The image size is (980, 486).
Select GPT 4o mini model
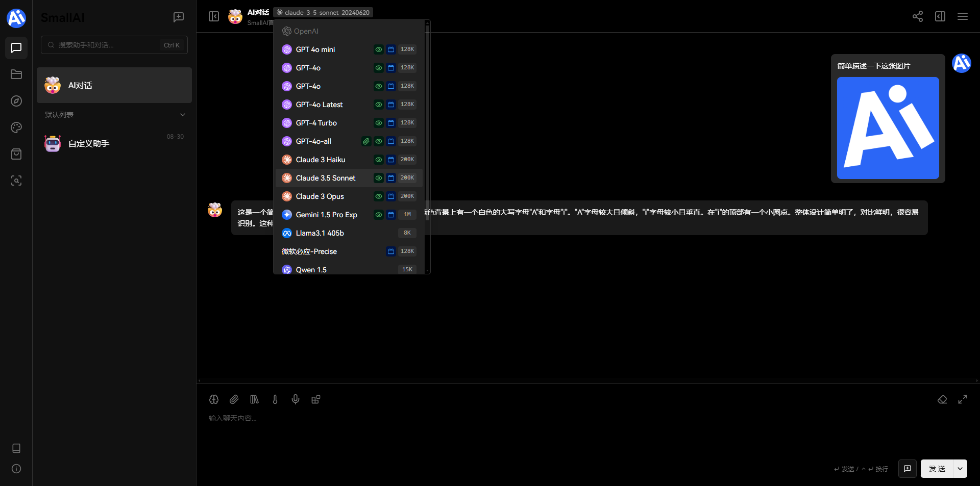[349, 49]
